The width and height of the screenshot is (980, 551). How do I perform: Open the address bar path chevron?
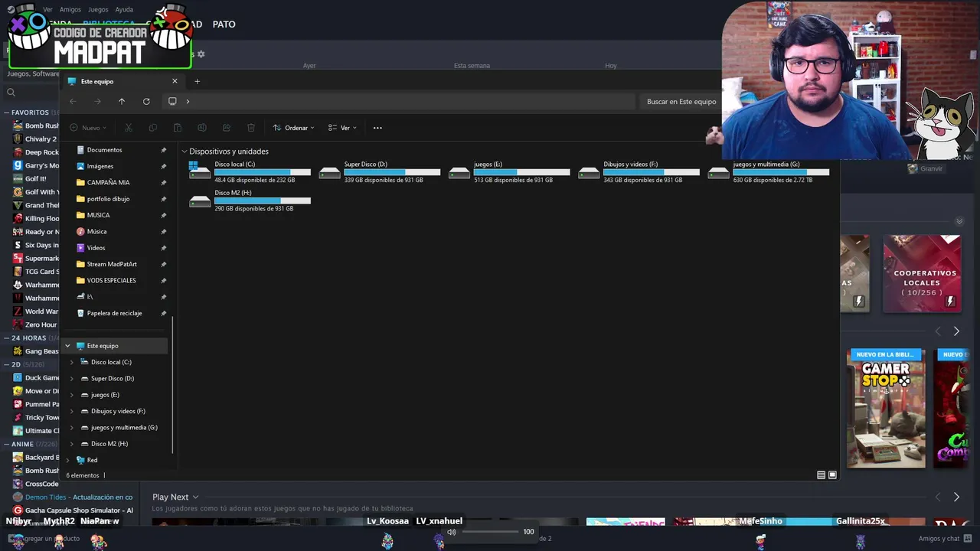pyautogui.click(x=188, y=101)
